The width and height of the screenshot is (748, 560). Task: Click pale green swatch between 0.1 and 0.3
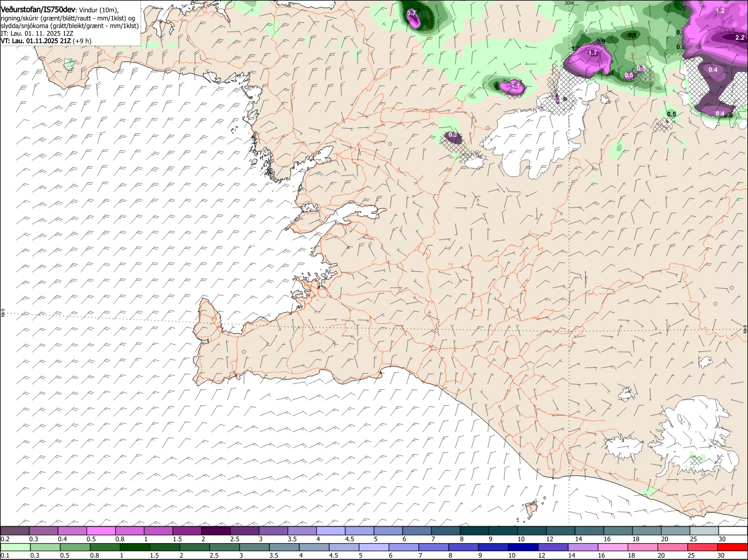(x=15, y=547)
